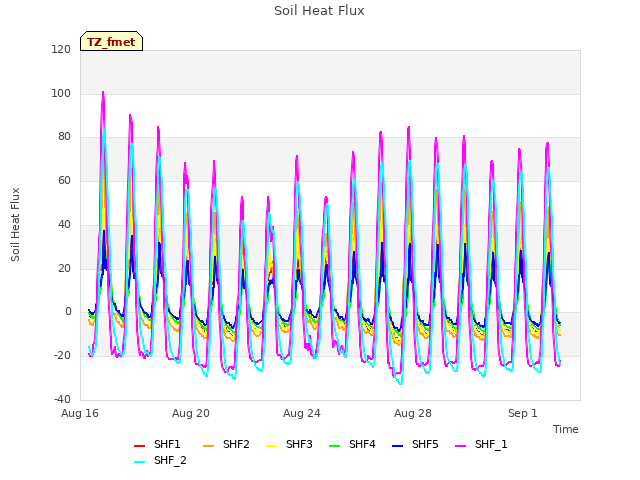The height and width of the screenshot is (480, 640).
Task: Click the cyan SHF_2 legend color marker
Action: 140,462
